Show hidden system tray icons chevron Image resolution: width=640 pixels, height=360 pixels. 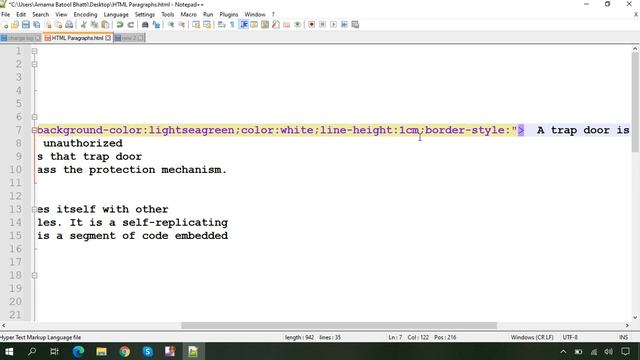click(x=563, y=351)
